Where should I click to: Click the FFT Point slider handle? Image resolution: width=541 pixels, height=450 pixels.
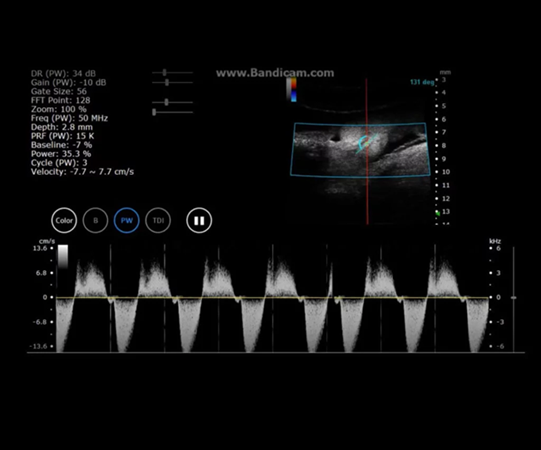coord(166,102)
